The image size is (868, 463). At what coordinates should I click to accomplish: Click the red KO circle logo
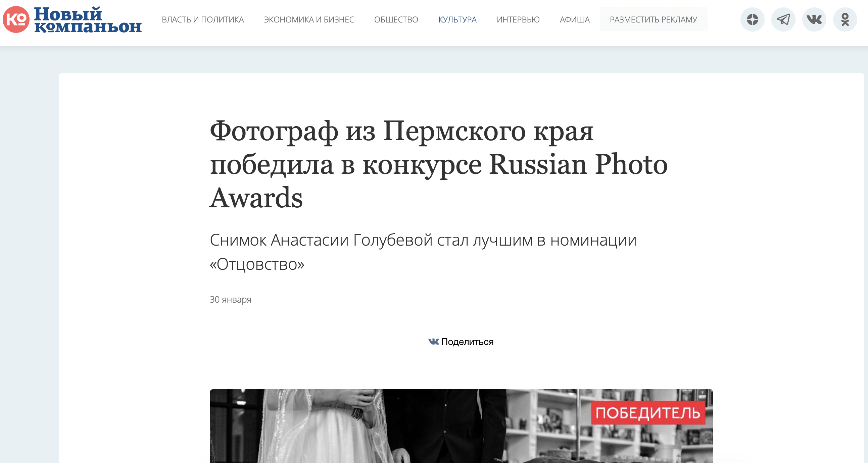[16, 19]
